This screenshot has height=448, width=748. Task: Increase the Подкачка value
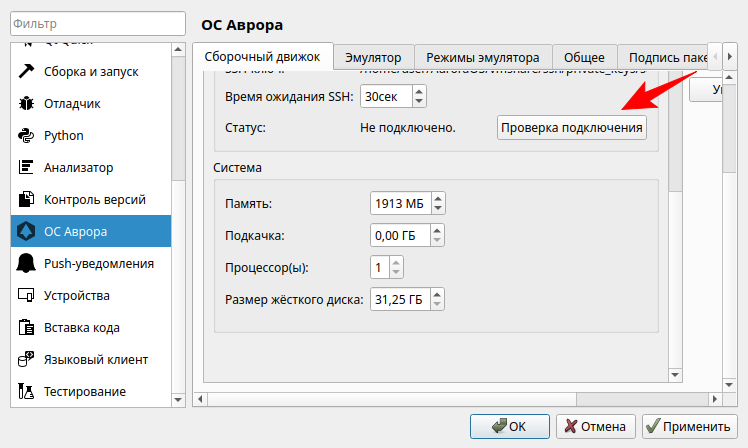[437, 230]
